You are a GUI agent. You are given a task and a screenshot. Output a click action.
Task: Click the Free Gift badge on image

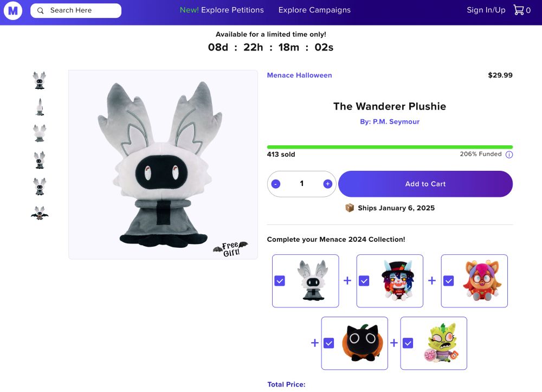tap(230, 249)
